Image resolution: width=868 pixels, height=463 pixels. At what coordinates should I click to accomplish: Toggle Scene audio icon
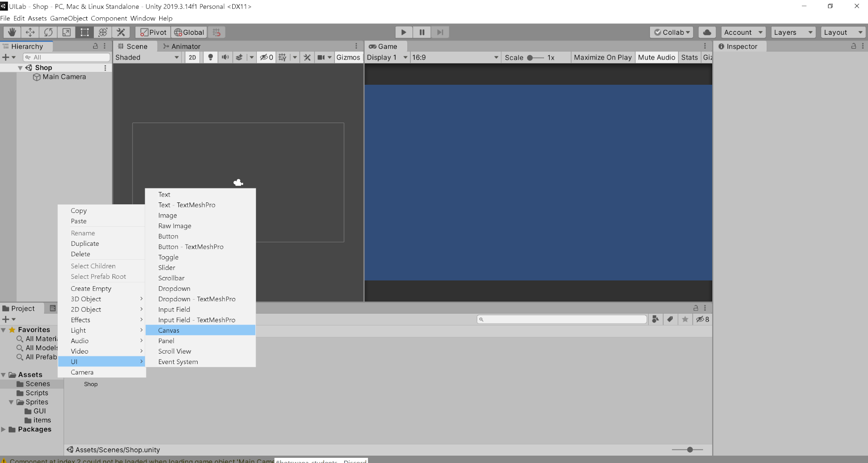point(225,57)
